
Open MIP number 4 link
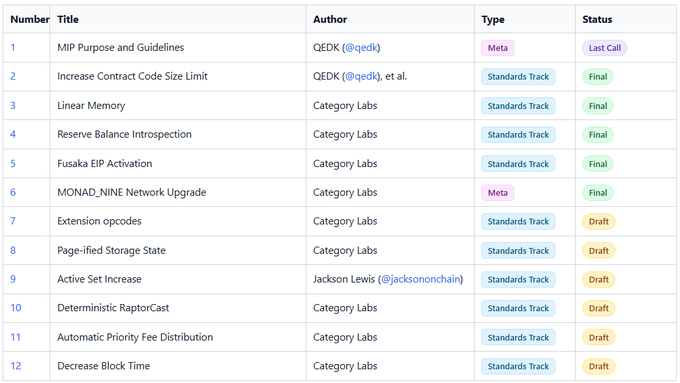[13, 134]
